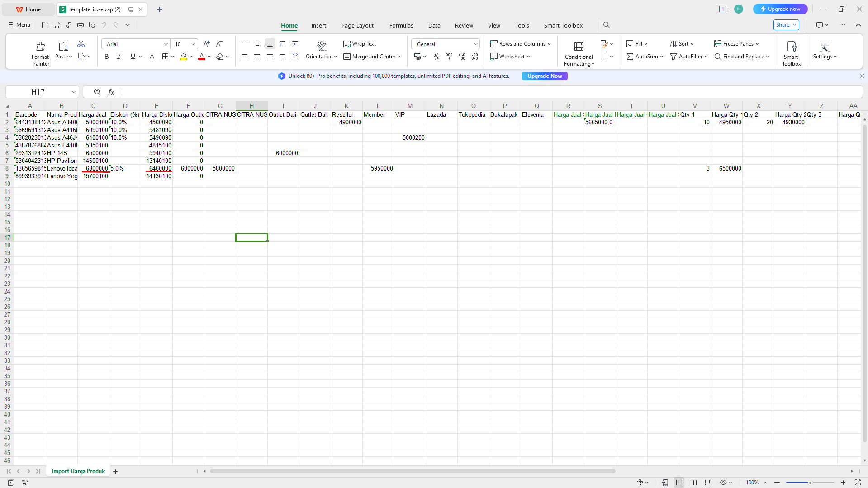Open Rows and Columns dropdown
This screenshot has width=868, height=488.
tap(520, 44)
